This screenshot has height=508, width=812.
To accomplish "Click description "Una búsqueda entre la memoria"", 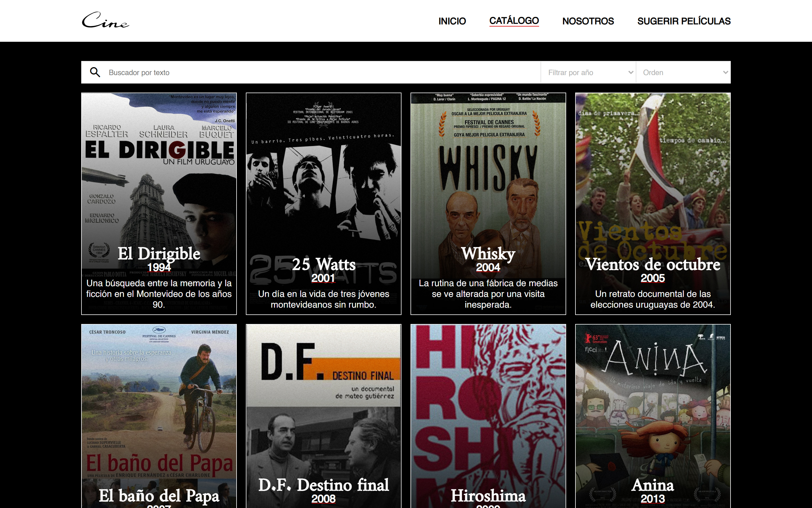I will click(x=159, y=294).
